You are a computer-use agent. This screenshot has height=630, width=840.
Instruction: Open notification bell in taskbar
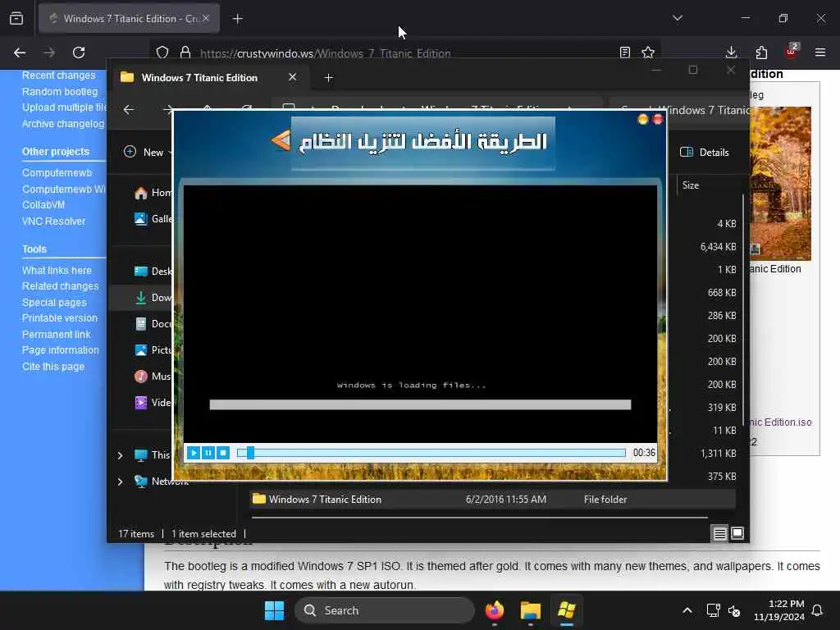pyautogui.click(x=818, y=610)
